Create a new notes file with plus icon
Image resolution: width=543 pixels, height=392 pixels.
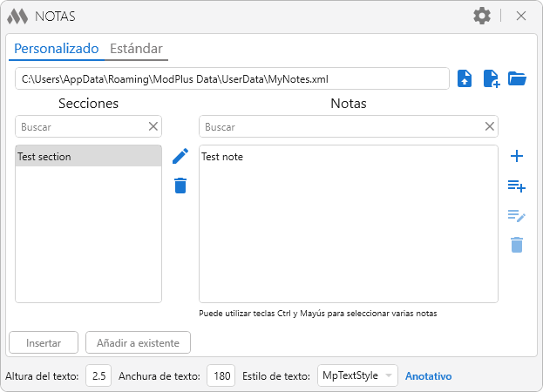491,78
